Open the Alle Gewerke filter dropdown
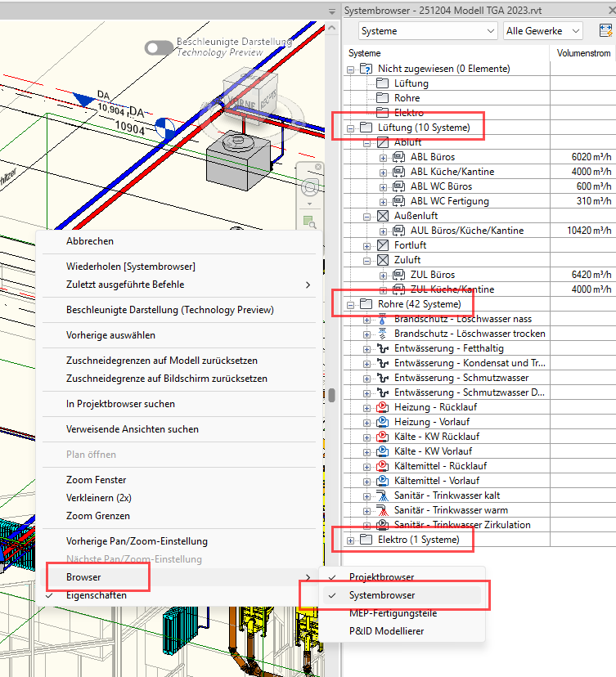The height and width of the screenshot is (677, 616). coord(542,31)
